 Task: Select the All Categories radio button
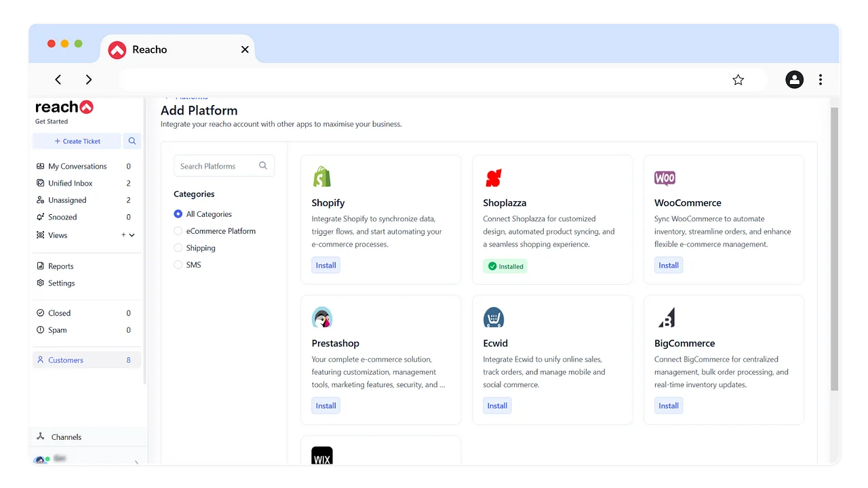177,213
